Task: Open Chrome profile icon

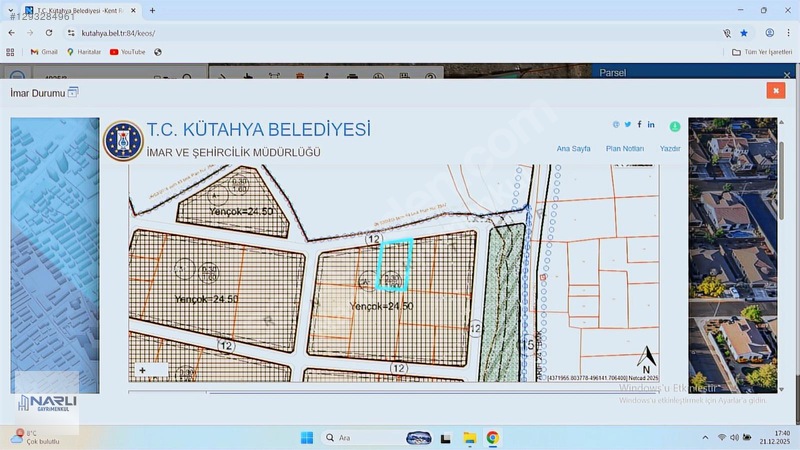Action: (769, 33)
